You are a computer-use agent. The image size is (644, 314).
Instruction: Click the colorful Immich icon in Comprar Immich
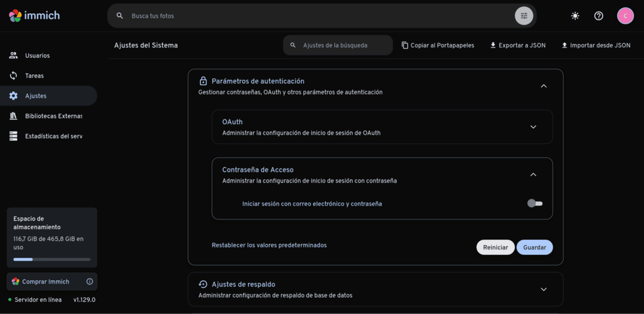pos(16,281)
